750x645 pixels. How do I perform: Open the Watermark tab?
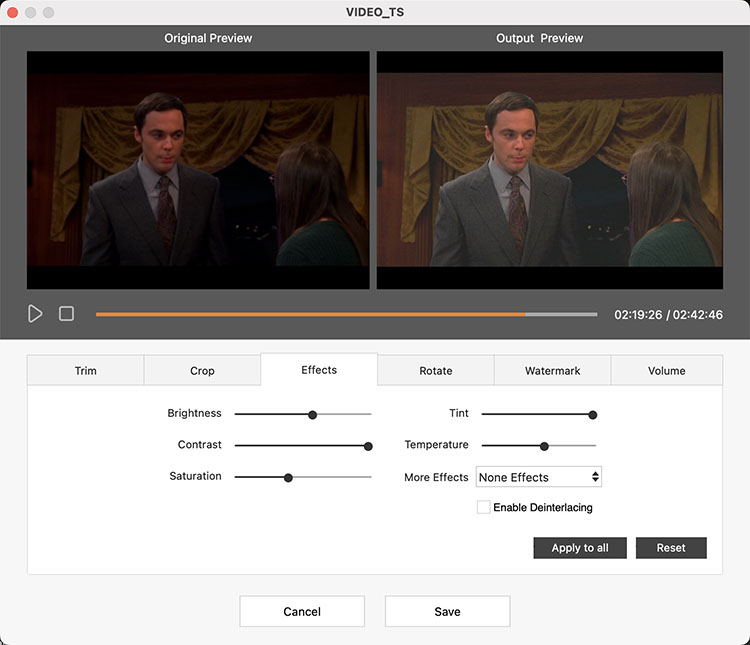[552, 370]
